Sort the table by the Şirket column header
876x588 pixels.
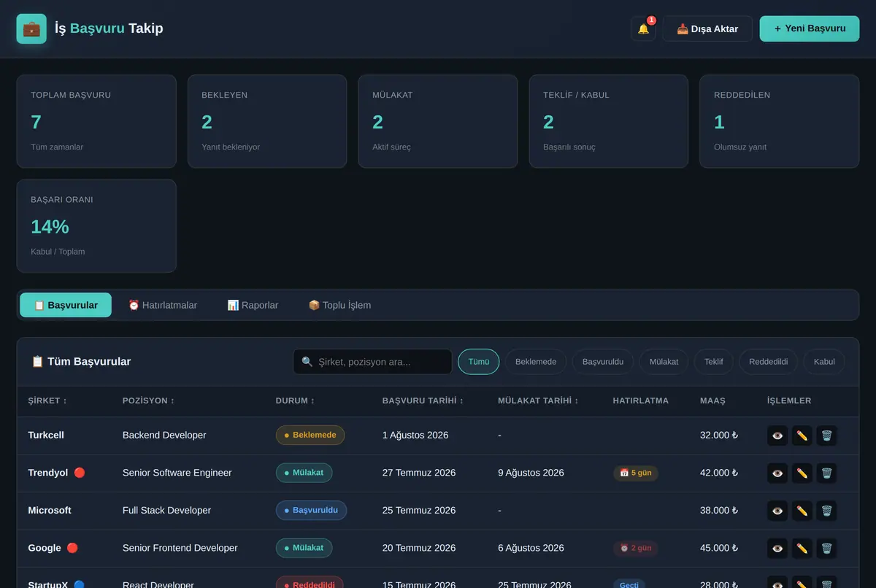point(47,401)
